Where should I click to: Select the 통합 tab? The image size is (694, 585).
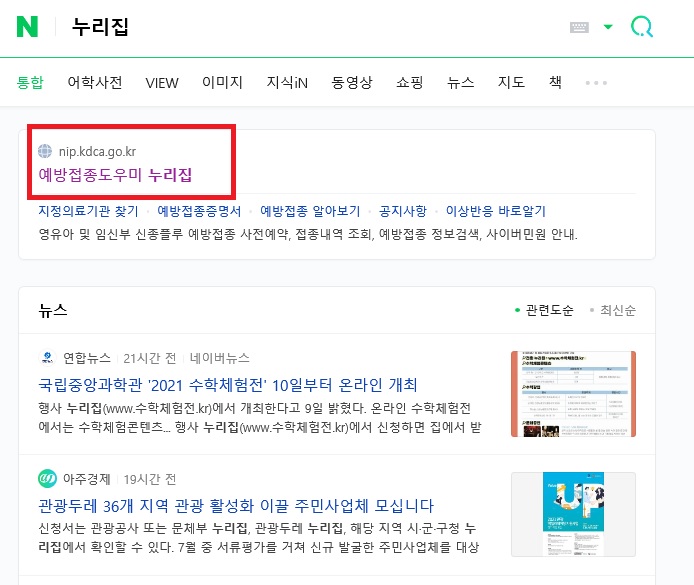[30, 82]
